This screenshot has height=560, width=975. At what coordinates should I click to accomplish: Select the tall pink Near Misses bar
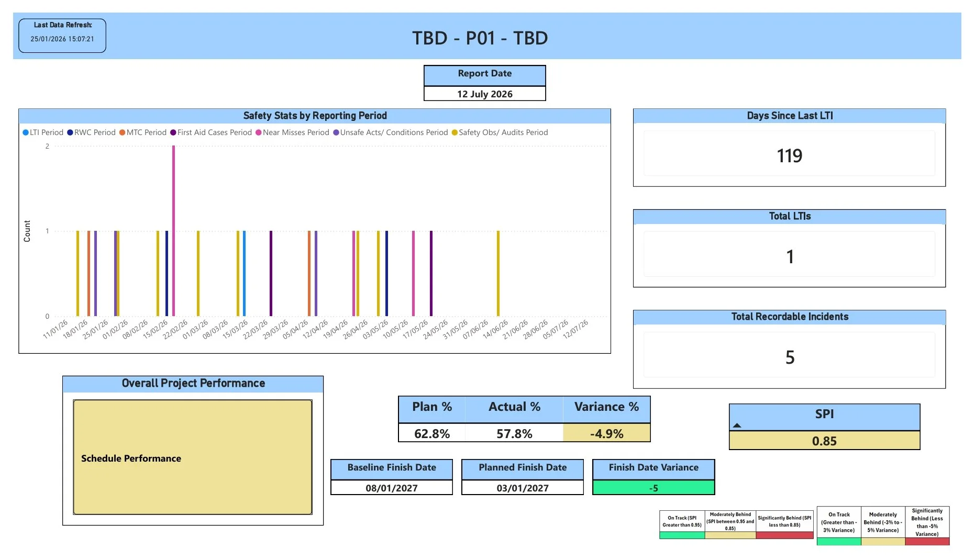coord(173,230)
